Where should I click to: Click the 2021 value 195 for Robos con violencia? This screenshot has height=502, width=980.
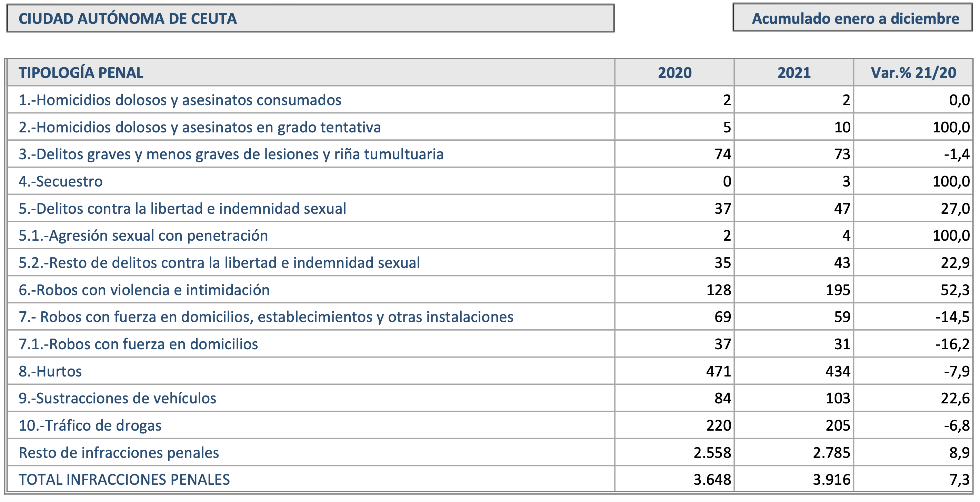click(838, 290)
